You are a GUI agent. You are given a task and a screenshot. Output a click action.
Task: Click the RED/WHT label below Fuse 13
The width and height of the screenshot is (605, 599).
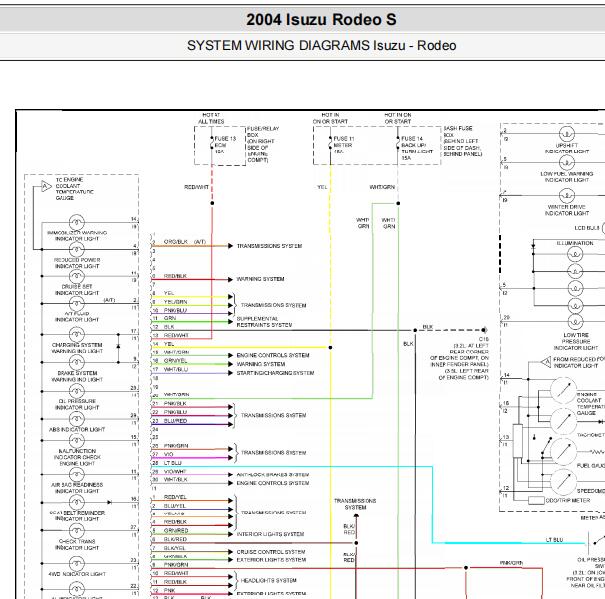click(196, 187)
